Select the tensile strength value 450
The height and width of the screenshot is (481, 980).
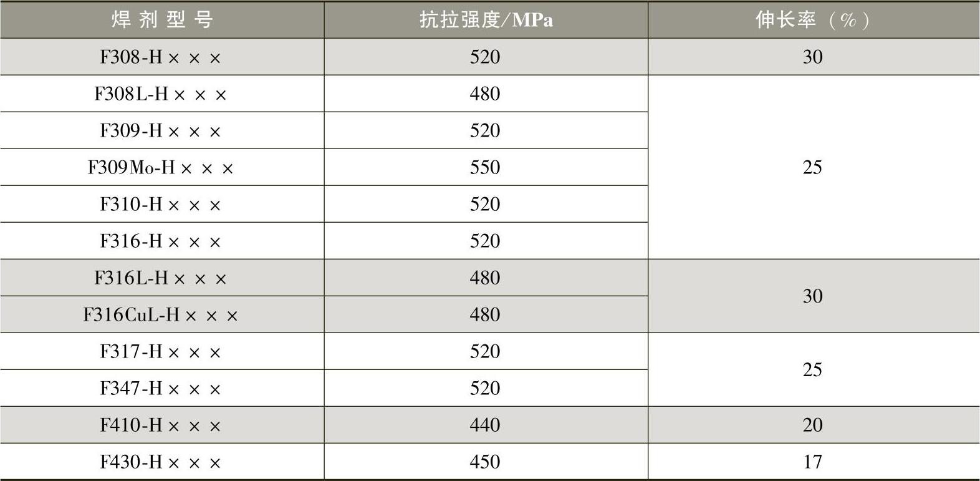[x=485, y=462]
